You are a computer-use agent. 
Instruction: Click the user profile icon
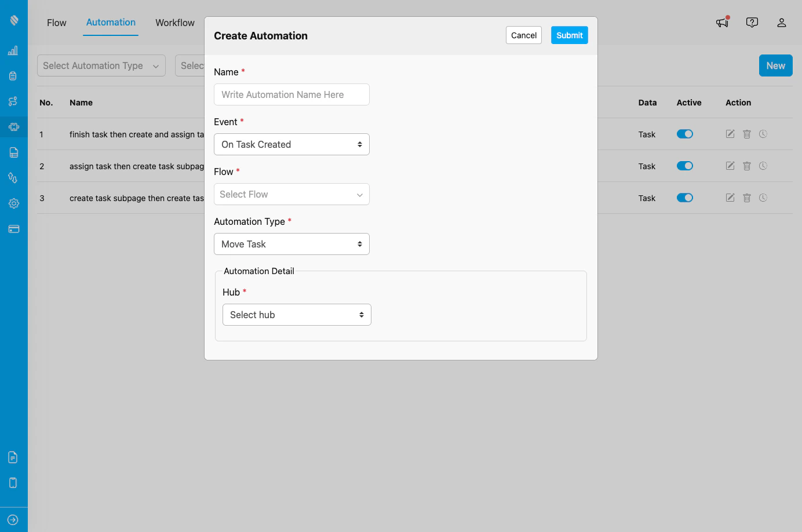pos(781,23)
